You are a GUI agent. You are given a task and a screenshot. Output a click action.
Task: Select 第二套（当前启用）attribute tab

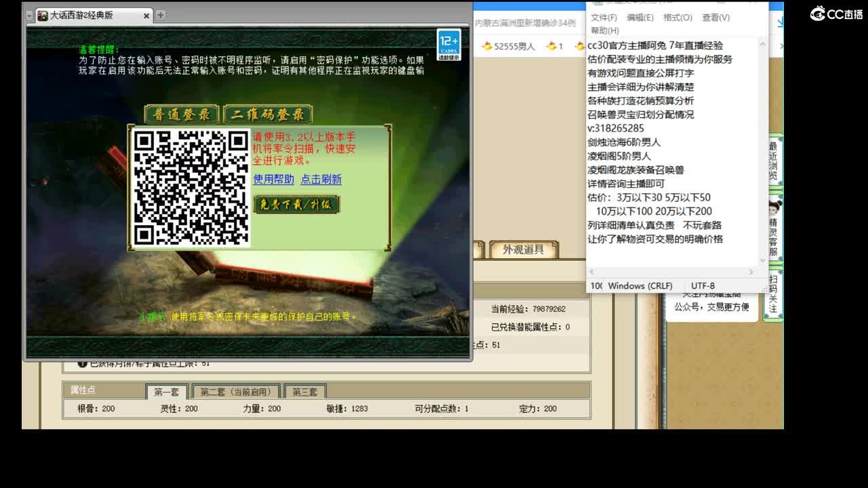click(235, 392)
